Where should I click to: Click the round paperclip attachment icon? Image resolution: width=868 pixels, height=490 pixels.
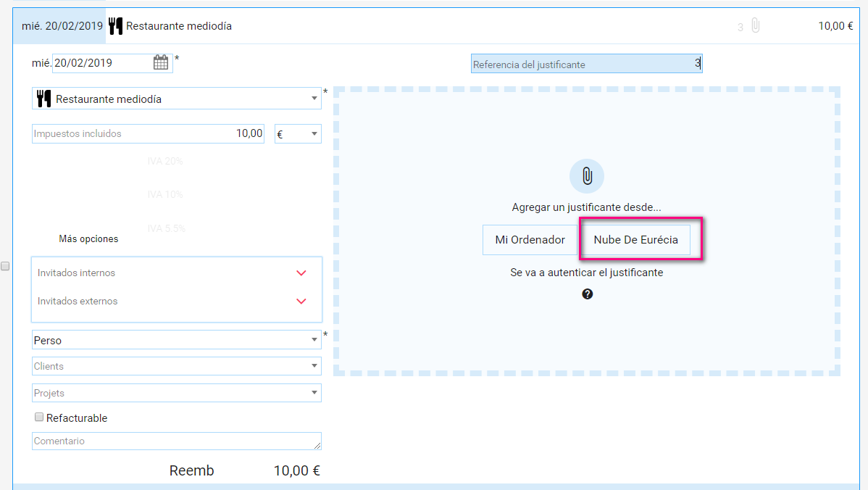[586, 176]
